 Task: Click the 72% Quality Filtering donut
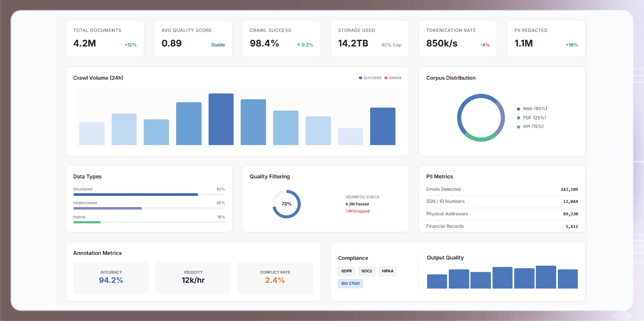pos(286,204)
